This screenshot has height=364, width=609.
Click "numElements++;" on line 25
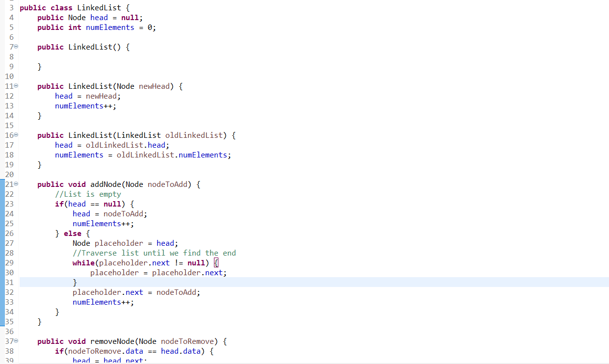pyautogui.click(x=104, y=224)
